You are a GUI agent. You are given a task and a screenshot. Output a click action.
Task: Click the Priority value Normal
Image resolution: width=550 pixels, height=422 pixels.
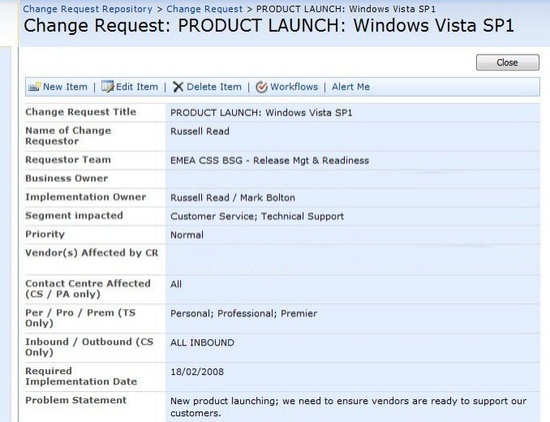coord(187,235)
